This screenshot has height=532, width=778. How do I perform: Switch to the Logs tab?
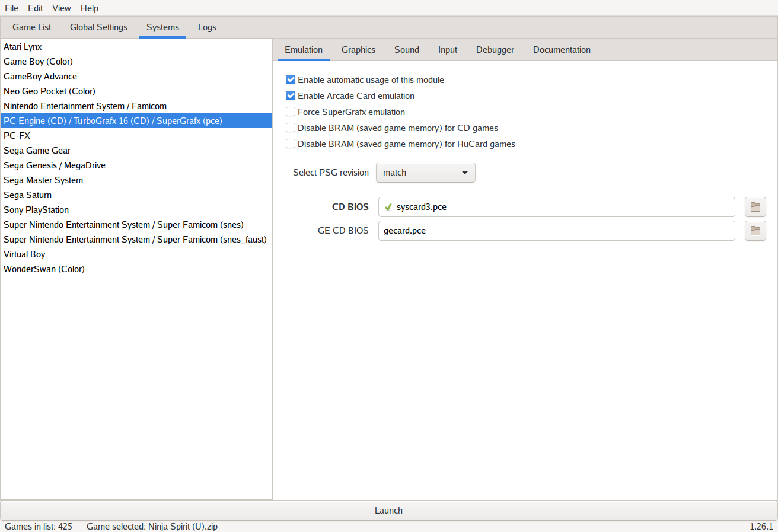click(x=207, y=27)
